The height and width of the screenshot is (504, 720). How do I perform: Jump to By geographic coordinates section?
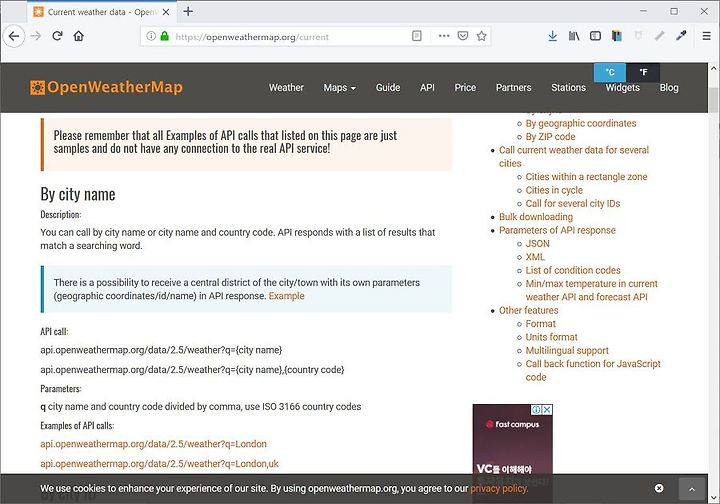point(581,123)
